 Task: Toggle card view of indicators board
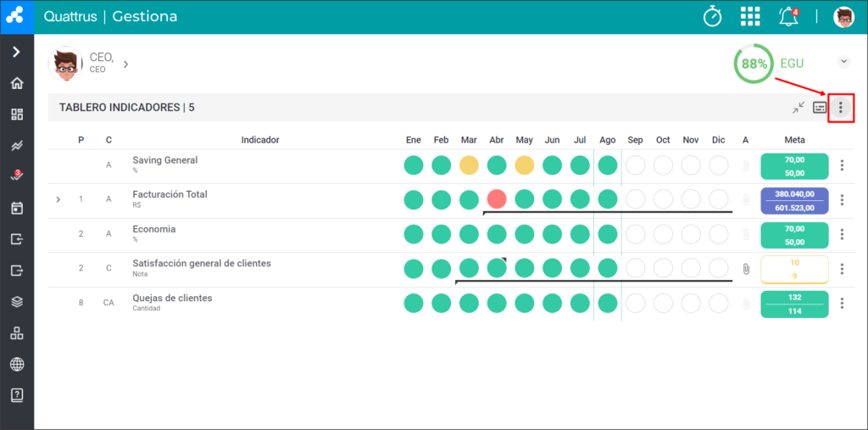pyautogui.click(x=820, y=108)
